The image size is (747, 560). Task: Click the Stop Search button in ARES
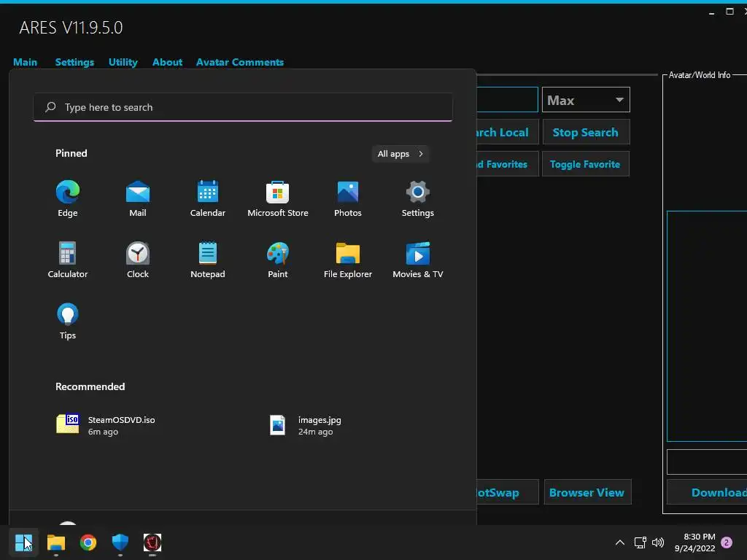(586, 133)
